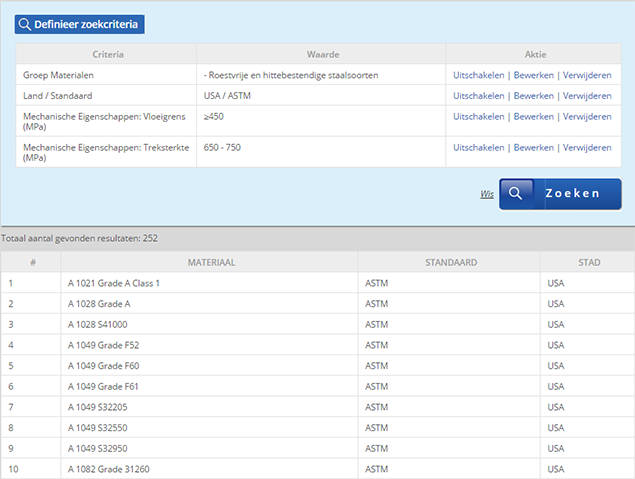This screenshot has width=635, height=479.
Task: Open material A 1082 Grade 31260
Action: (x=109, y=469)
